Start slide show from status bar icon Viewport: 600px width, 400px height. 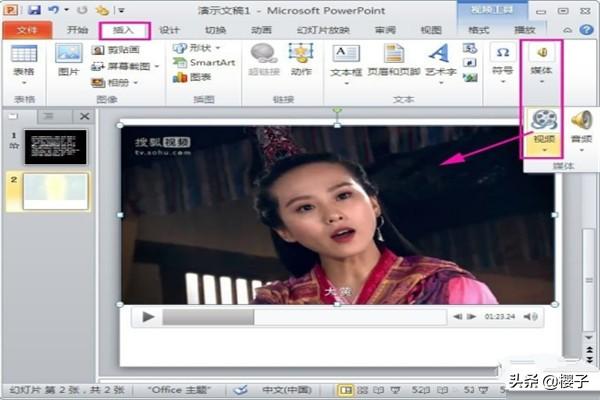(395, 390)
